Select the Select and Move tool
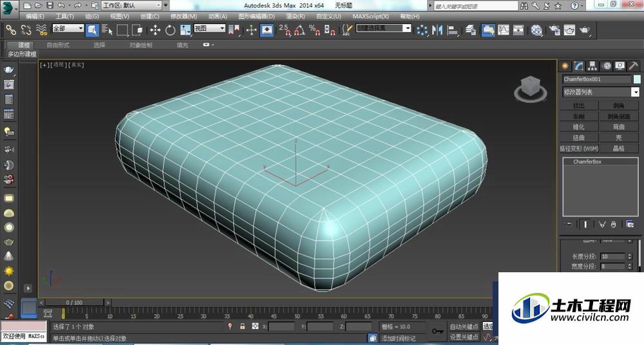The height and width of the screenshot is (345, 644). 155,30
